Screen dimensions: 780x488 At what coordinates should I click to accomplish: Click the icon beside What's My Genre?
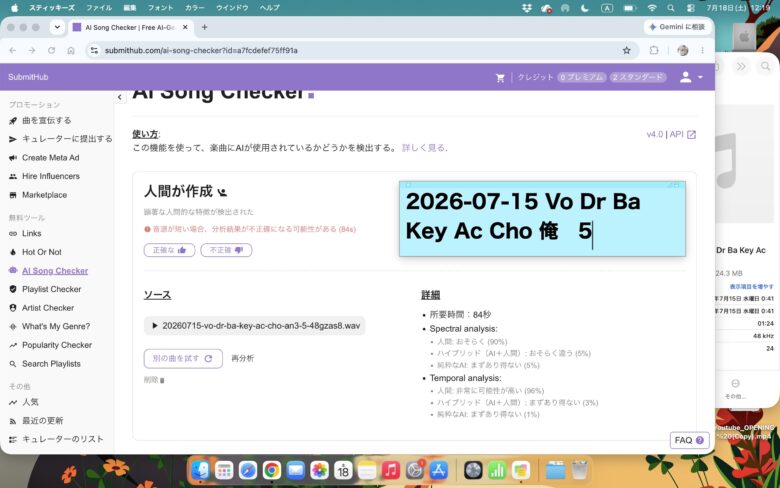coord(13,327)
